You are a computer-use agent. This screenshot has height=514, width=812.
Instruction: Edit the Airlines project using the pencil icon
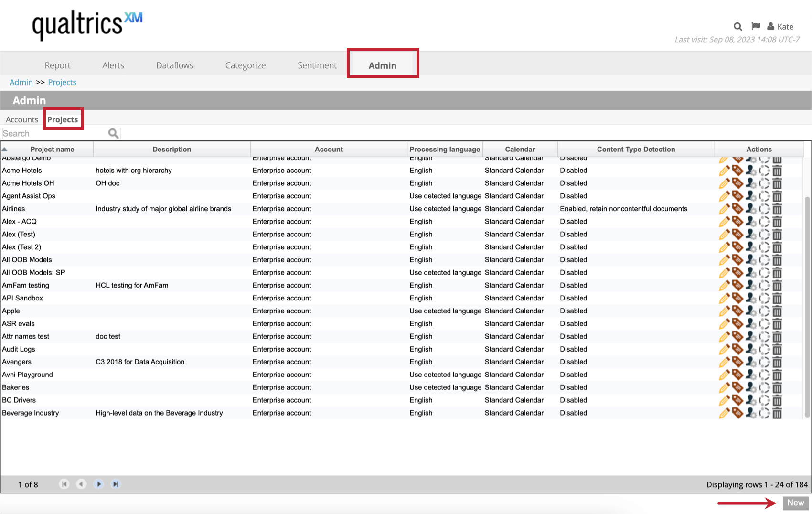coord(724,209)
